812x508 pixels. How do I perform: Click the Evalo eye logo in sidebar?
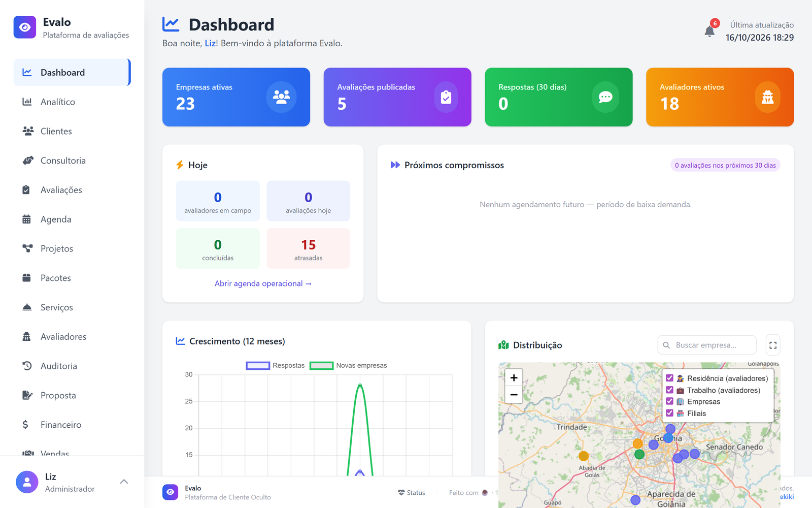click(x=25, y=27)
